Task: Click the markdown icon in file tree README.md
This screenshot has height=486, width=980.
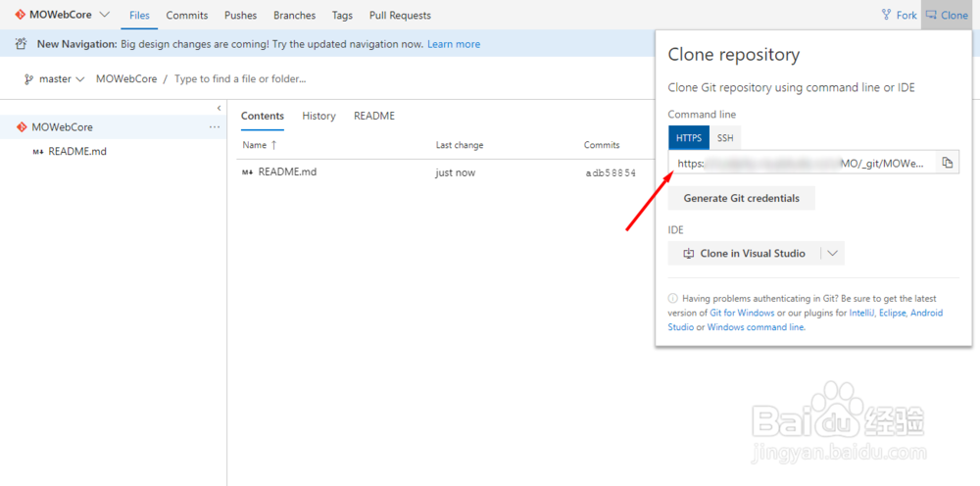Action: click(x=37, y=151)
